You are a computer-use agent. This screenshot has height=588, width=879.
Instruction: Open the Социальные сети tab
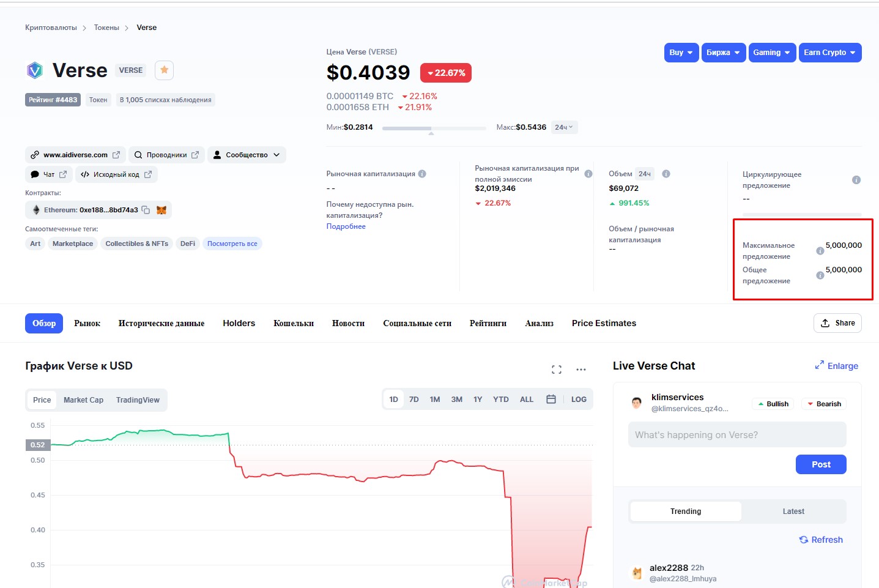pyautogui.click(x=417, y=323)
